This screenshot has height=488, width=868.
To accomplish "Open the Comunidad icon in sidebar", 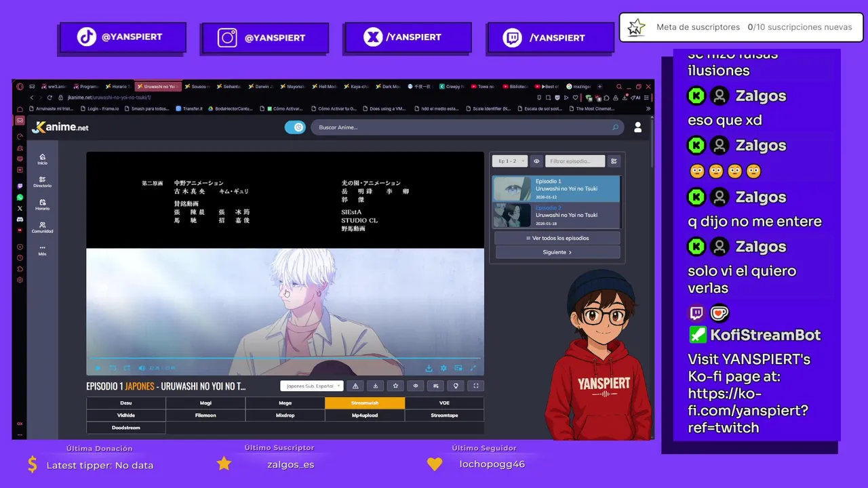I will [42, 227].
